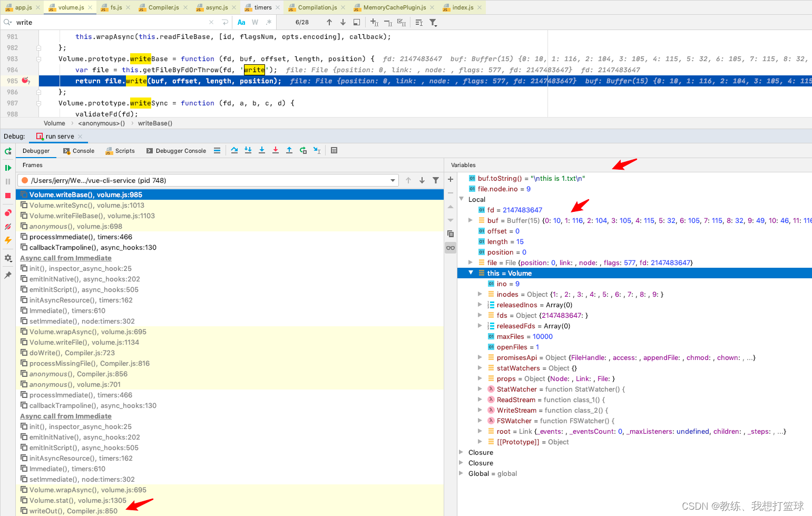Image resolution: width=812 pixels, height=516 pixels.
Task: Select frame processMissingFile(), Compiler.js:816
Action: (x=230, y=363)
